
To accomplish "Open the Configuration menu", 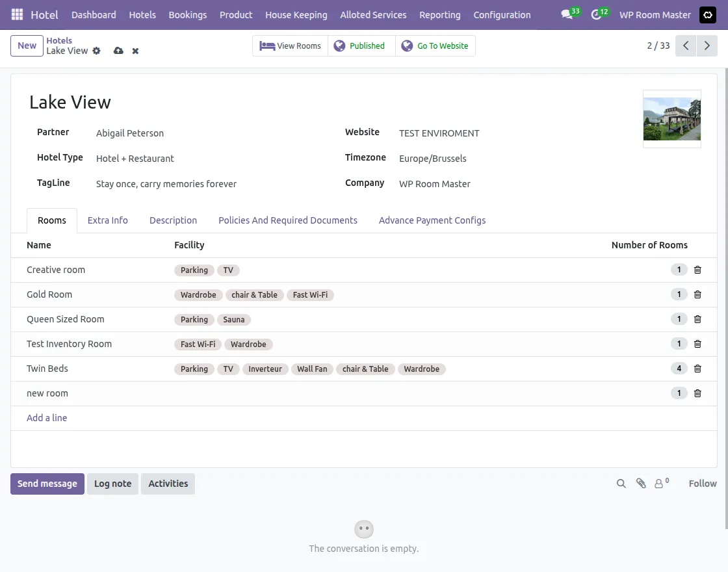I will [502, 14].
